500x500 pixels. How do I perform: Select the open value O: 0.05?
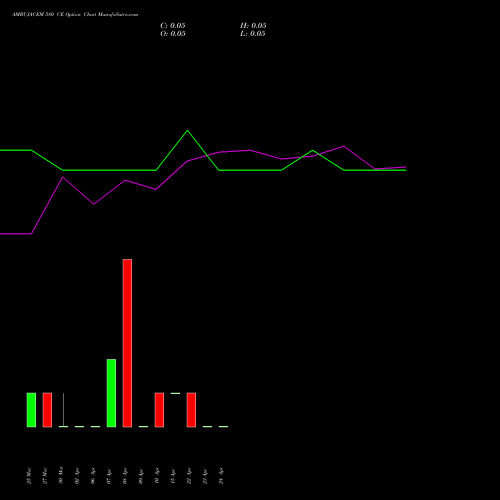click(173, 34)
